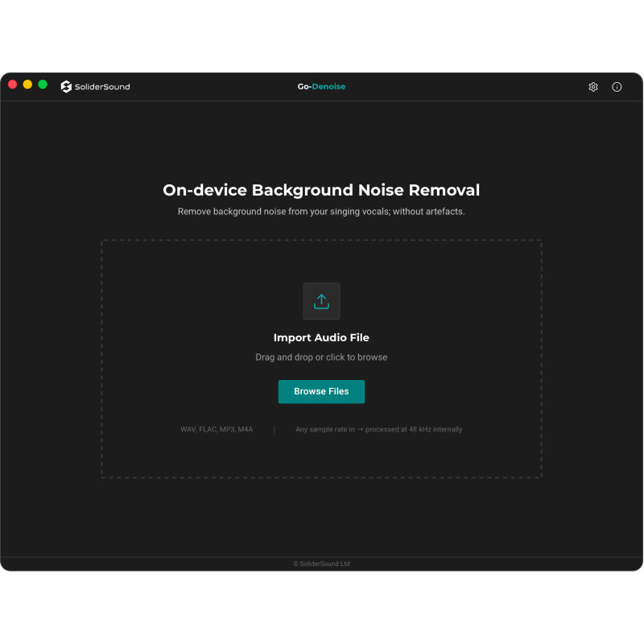Screen dimensions: 644x644
Task: Click the 'processed at 48 kHz internally' note
Action: [414, 429]
